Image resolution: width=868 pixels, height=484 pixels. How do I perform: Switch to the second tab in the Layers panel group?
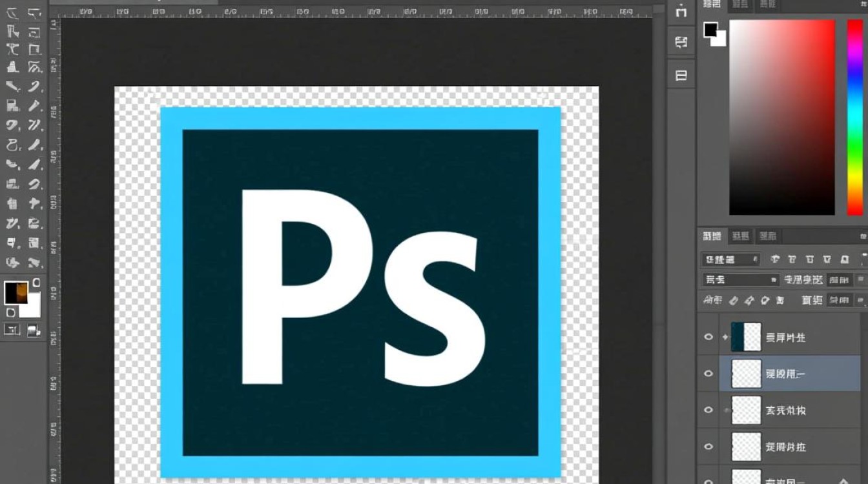pos(741,236)
